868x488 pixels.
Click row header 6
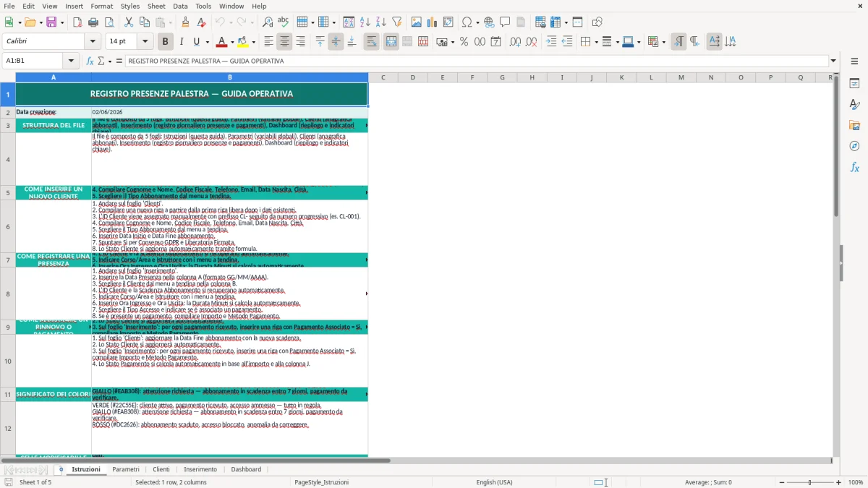coord(8,226)
